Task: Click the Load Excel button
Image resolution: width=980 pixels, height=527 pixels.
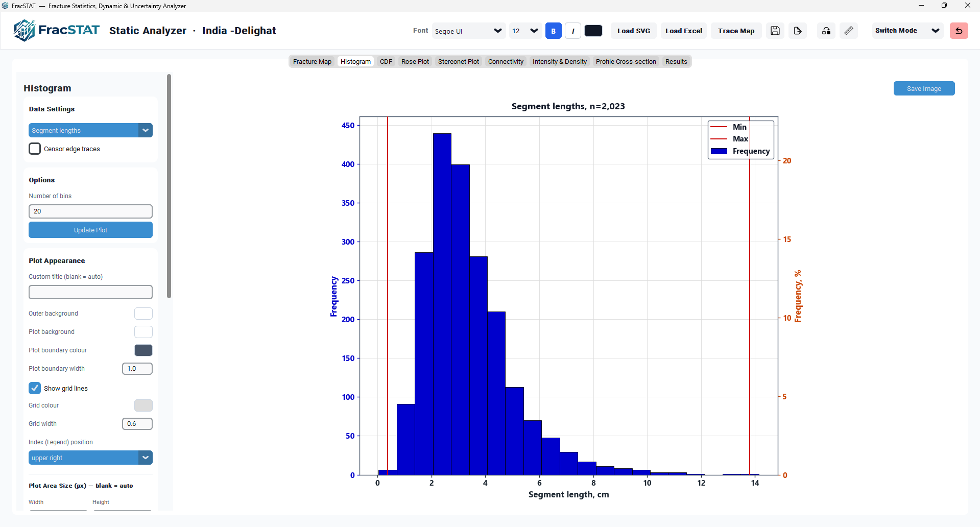Action: click(x=684, y=31)
